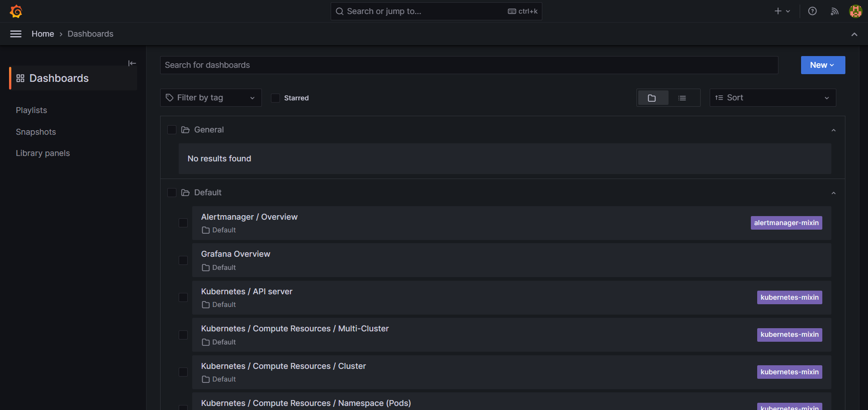Click kubernetes-mixin tag on API server row
This screenshot has height=410, width=868.
pos(790,297)
